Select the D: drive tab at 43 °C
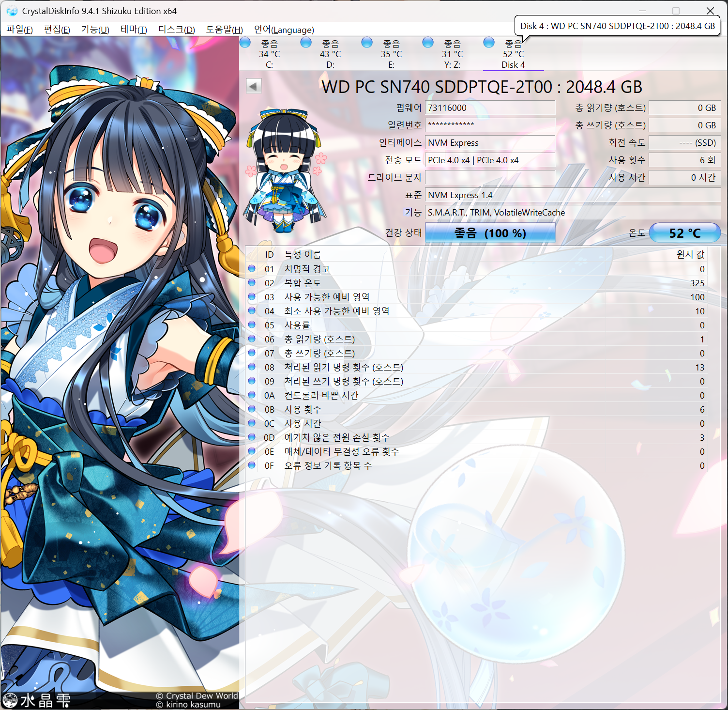Screen dimensions: 728x710 tap(331, 54)
